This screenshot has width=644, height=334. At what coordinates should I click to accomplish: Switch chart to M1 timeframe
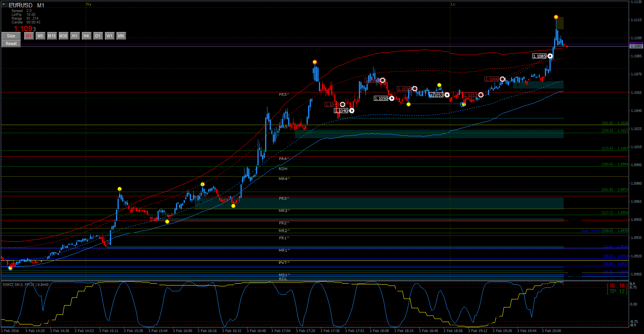29,36
